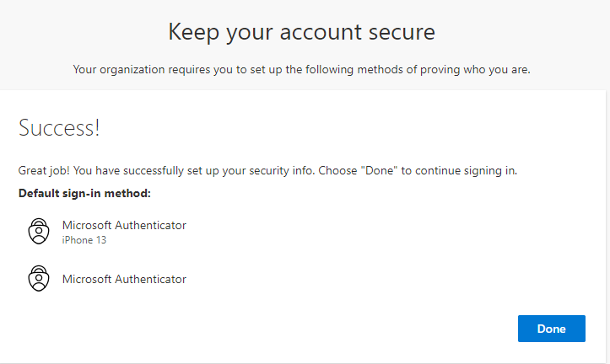Click the Keep your account secure title
Image resolution: width=610 pixels, height=364 pixels.
click(301, 32)
